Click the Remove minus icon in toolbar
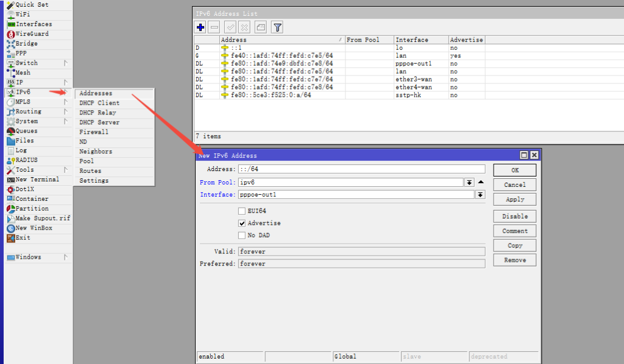 point(214,27)
